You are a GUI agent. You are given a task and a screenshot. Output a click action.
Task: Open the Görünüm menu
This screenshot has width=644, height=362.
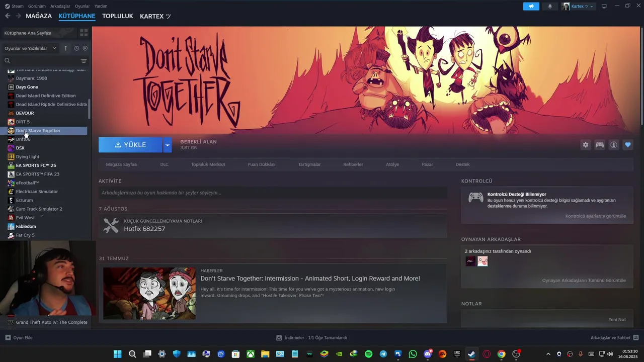click(x=37, y=6)
